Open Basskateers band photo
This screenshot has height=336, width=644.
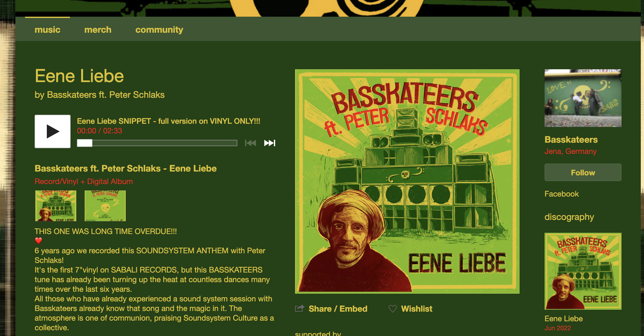pyautogui.click(x=583, y=98)
